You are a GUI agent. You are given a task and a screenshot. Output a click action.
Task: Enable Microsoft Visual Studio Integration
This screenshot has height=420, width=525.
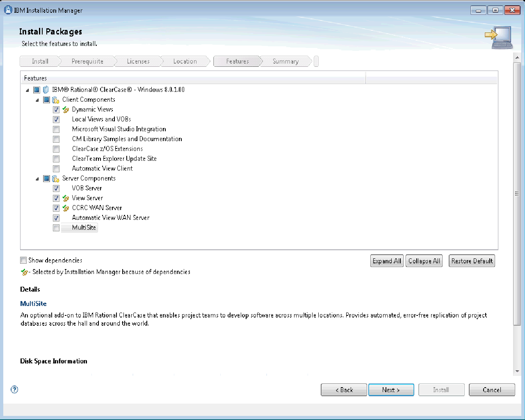coord(56,129)
